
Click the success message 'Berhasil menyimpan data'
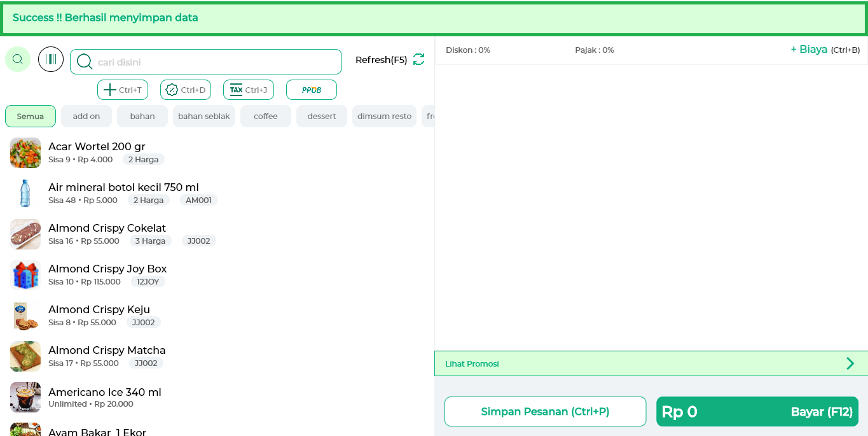132,18
